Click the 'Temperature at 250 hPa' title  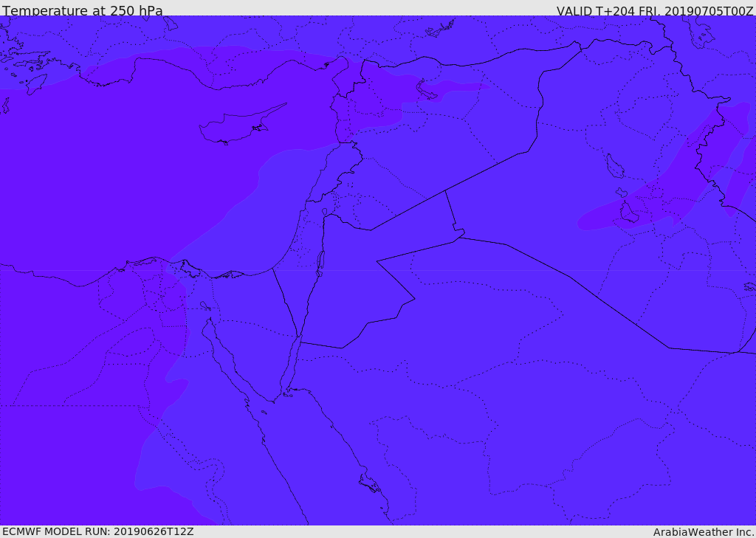(x=83, y=10)
